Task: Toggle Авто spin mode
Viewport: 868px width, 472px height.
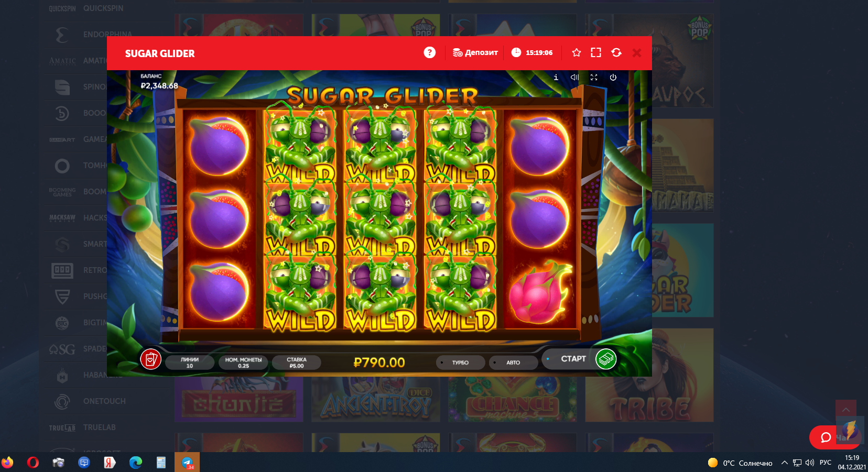Action: point(513,363)
